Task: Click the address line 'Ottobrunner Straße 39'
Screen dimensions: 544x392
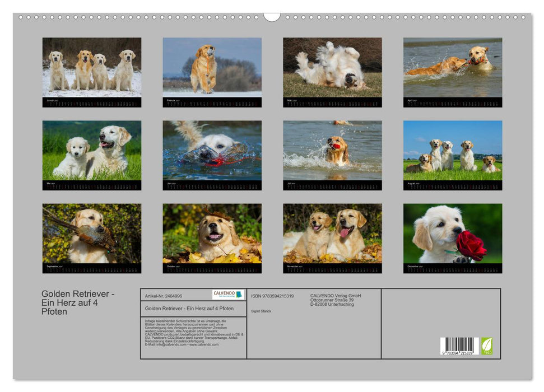Action: coord(332,300)
